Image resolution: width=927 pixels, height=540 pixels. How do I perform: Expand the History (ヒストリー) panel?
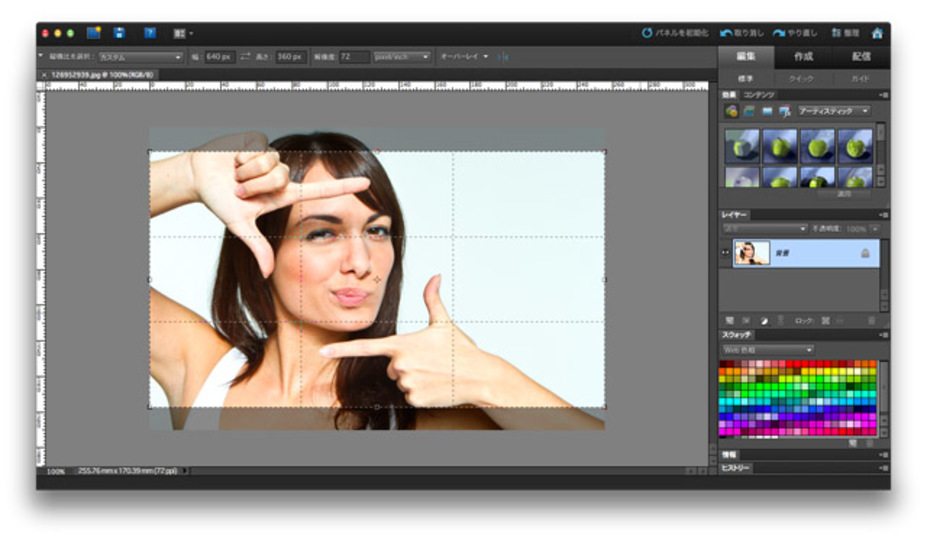[x=735, y=468]
